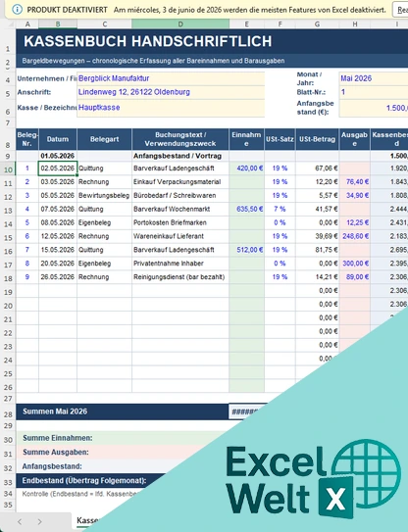Go to previous sheet with left arrow
The height and width of the screenshot is (532, 408).
[x=20, y=522]
